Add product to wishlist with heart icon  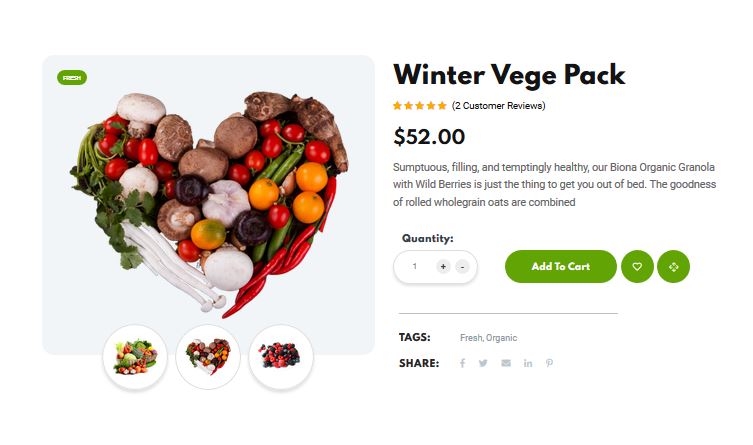(x=637, y=266)
